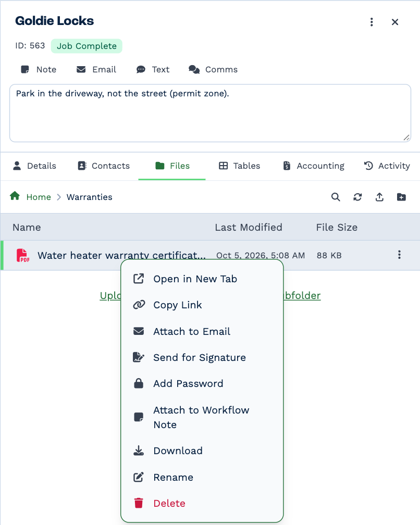420x525 pixels.
Task: Send a Text message
Action: click(153, 69)
